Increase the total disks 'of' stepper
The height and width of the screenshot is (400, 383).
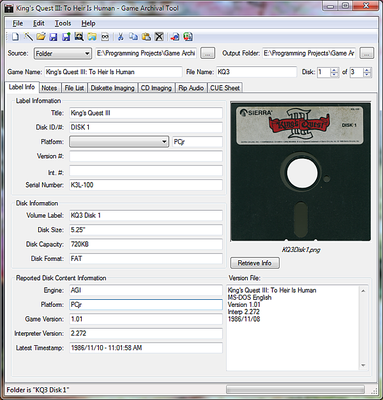pos(367,70)
